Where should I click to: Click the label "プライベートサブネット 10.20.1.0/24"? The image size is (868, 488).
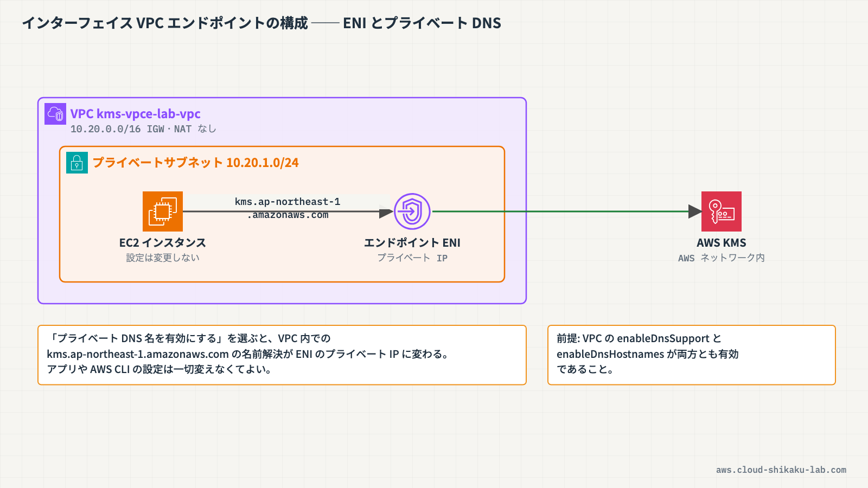(x=196, y=163)
